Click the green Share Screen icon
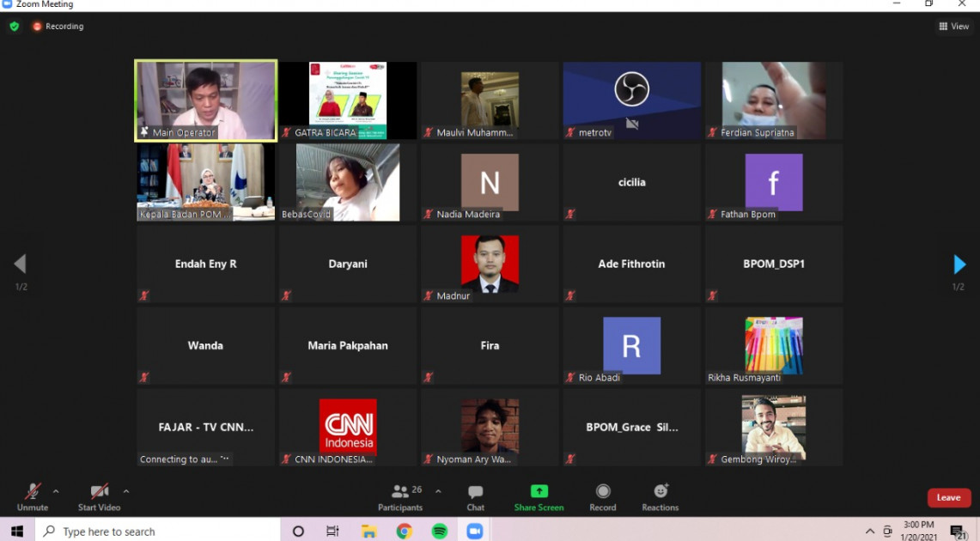 tap(539, 492)
